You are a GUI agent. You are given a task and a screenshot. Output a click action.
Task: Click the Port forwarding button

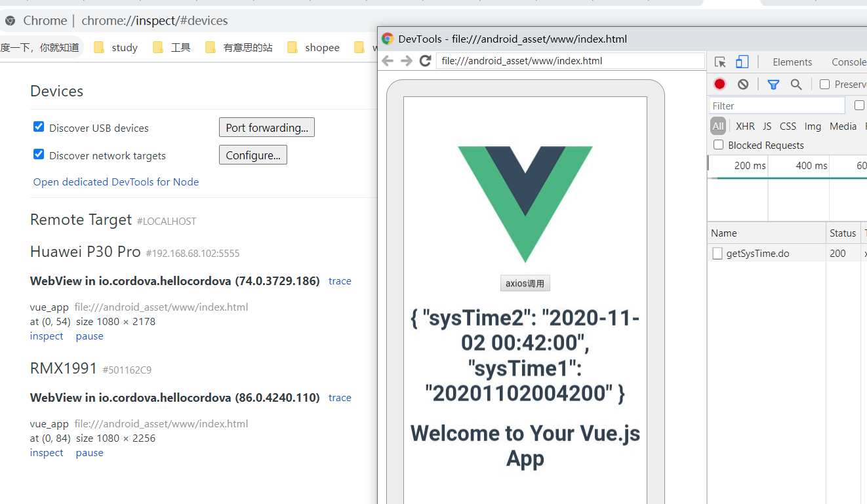pos(267,128)
